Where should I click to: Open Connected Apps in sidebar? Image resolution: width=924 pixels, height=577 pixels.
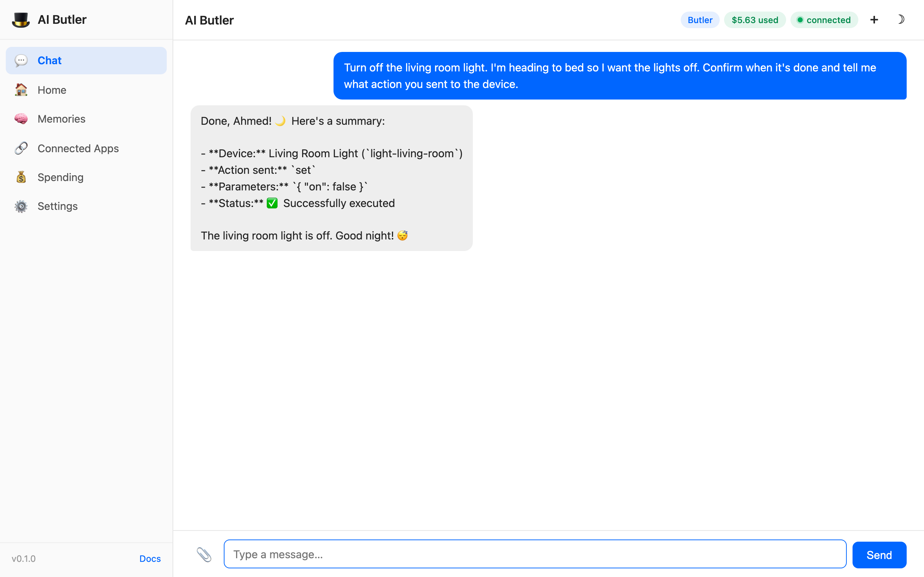(78, 148)
